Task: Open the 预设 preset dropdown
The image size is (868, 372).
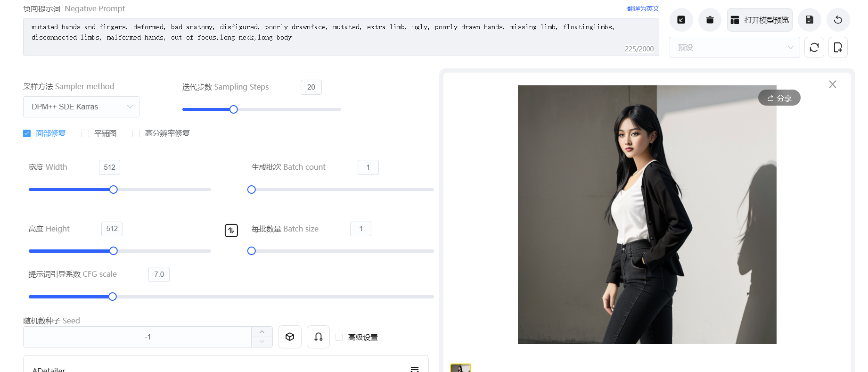Action: click(x=735, y=47)
